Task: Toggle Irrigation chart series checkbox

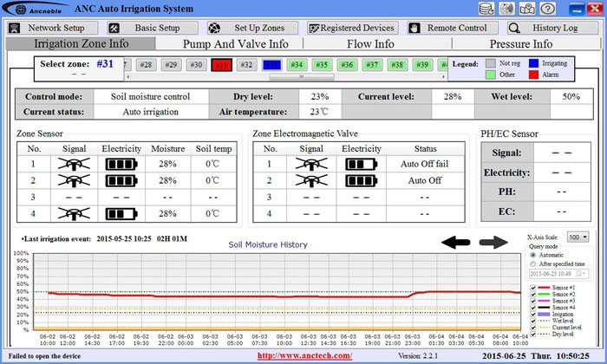Action: 533,314
